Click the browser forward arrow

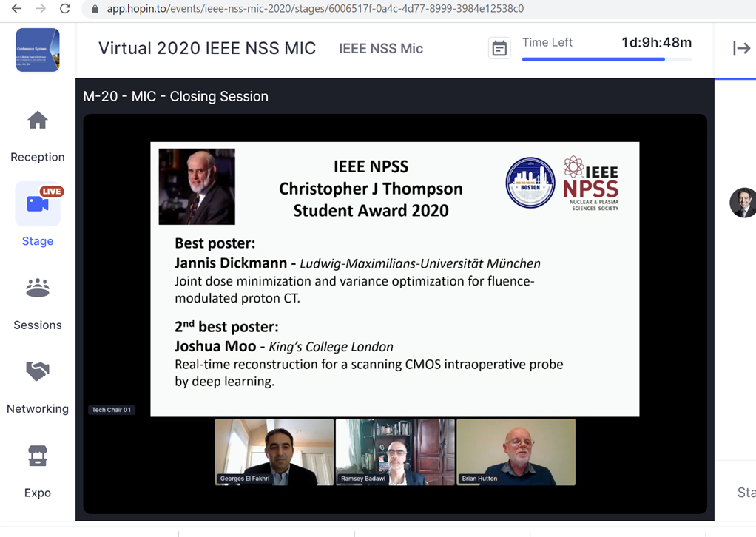click(41, 9)
